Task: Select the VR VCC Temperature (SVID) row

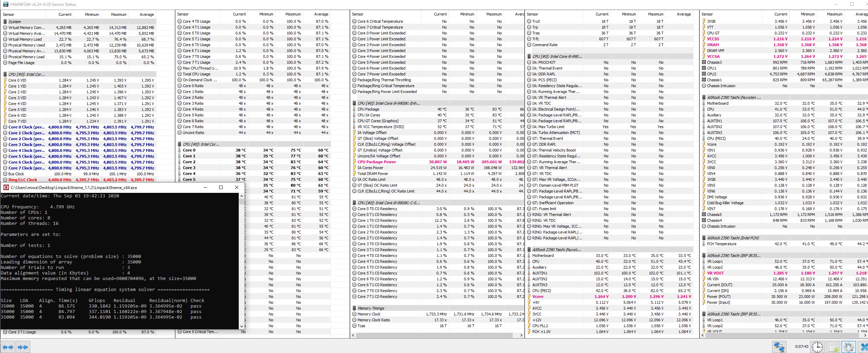Action: pyautogui.click(x=437, y=127)
